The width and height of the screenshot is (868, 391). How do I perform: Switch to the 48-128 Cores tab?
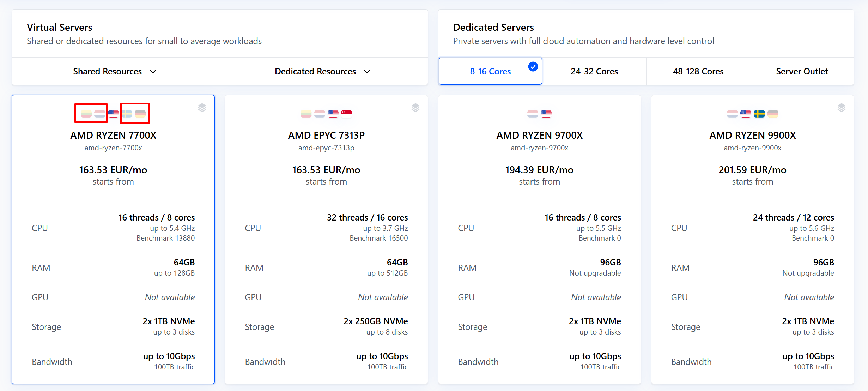(x=698, y=71)
